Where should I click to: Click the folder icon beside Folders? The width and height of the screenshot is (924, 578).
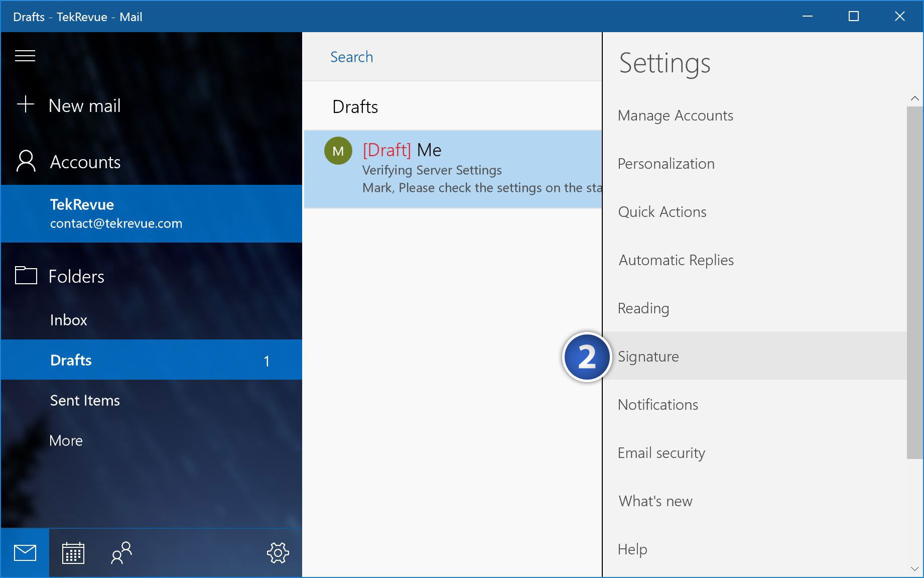(26, 275)
